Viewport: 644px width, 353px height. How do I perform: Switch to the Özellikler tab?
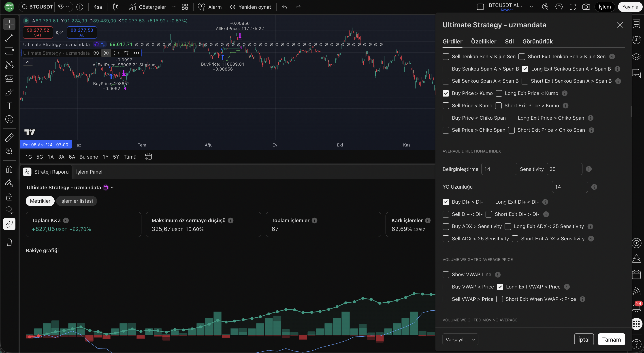click(484, 41)
